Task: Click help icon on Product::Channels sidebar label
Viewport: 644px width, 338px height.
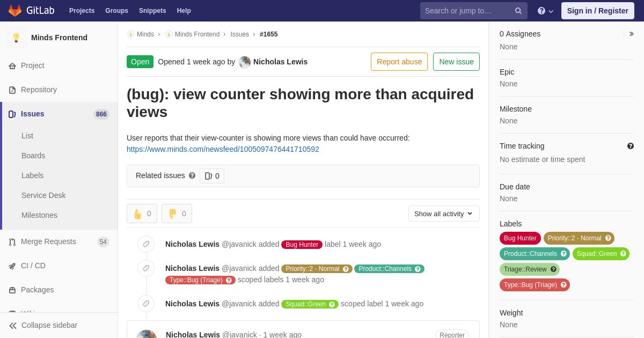Action: (563, 254)
